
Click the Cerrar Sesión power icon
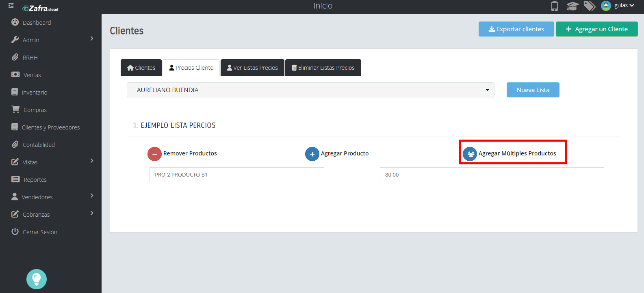pyautogui.click(x=15, y=232)
